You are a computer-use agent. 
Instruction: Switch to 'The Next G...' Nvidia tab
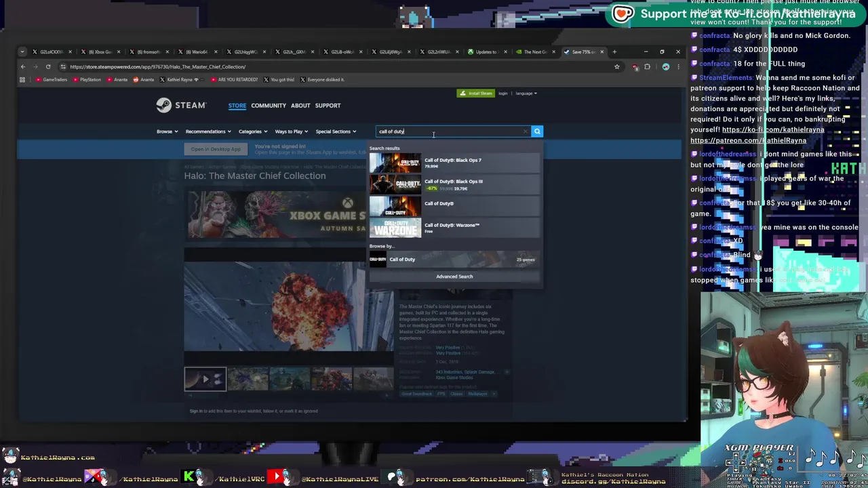[x=534, y=52]
